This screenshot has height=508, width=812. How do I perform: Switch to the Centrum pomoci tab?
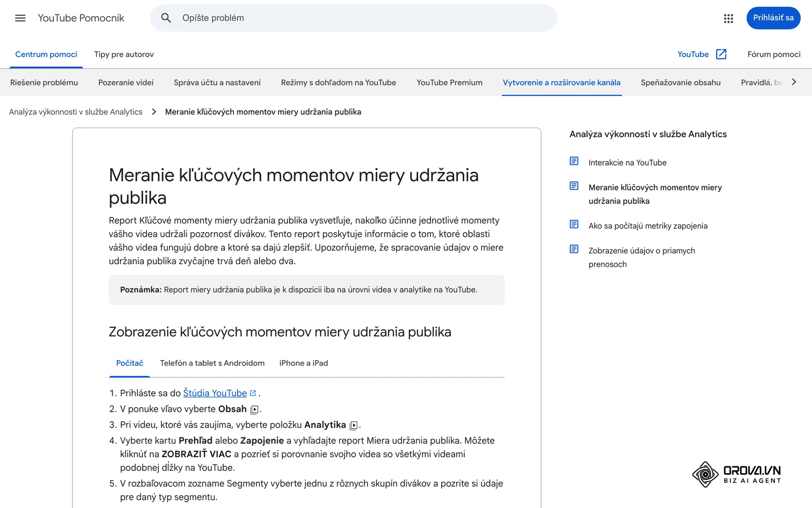pos(46,54)
